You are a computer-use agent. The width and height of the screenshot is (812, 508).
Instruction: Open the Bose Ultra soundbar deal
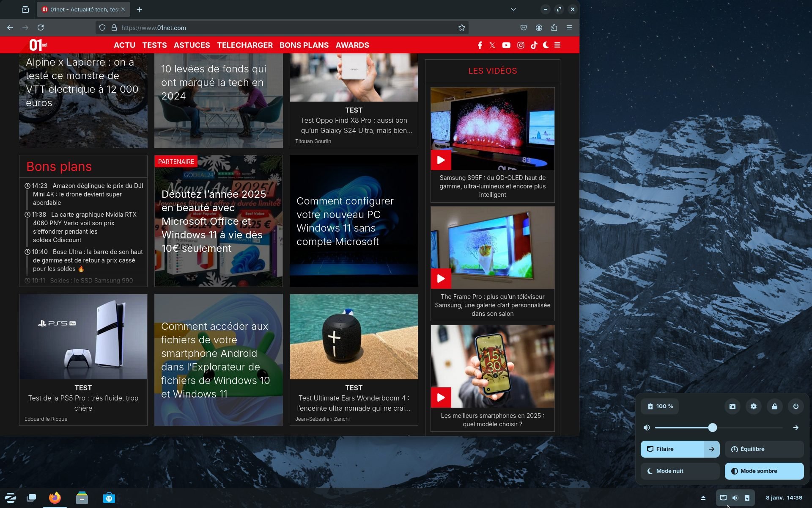point(88,260)
